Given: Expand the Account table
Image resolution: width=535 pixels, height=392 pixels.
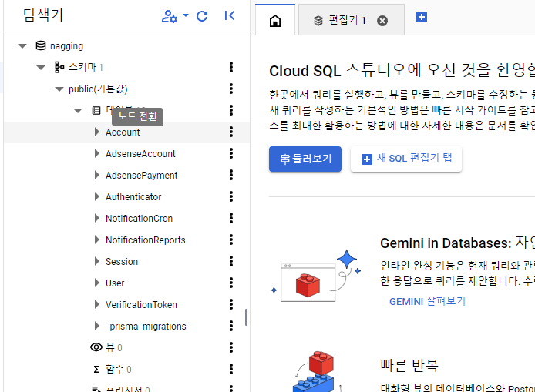Looking at the screenshot, I should tap(97, 132).
